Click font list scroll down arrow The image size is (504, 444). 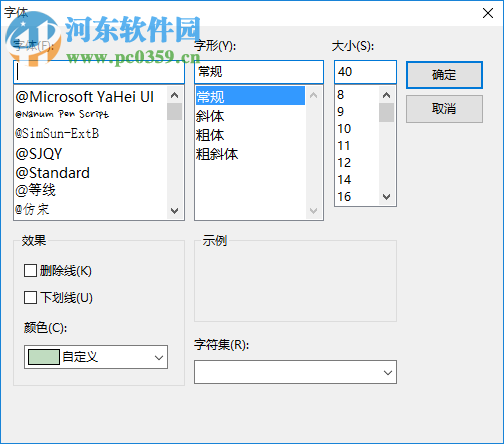click(x=174, y=211)
